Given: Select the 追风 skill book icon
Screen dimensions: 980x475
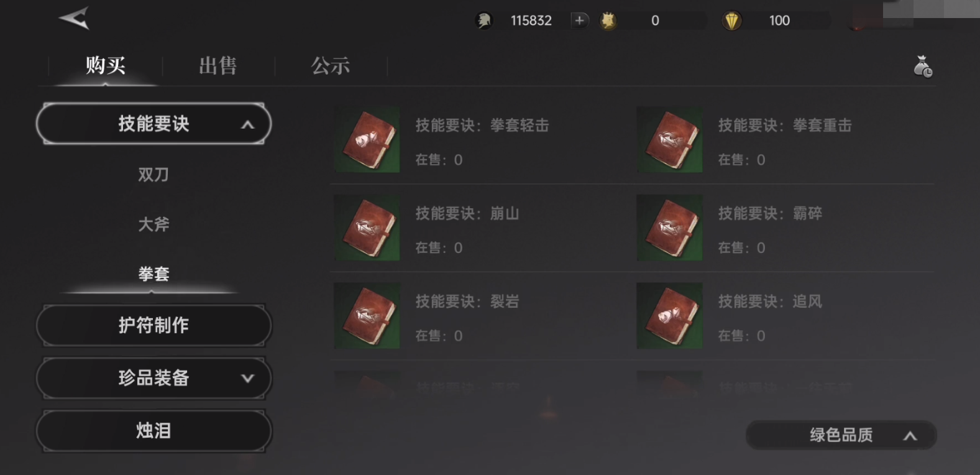Looking at the screenshot, I should (669, 315).
